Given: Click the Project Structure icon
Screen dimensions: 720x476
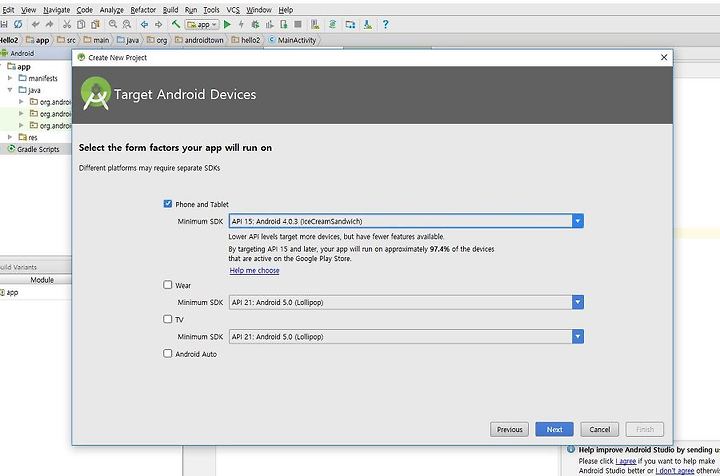Looking at the screenshot, I should pos(350,24).
